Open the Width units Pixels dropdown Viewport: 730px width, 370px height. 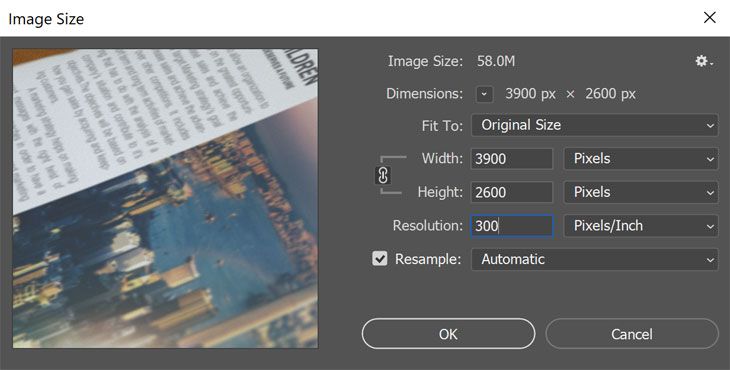pyautogui.click(x=641, y=159)
